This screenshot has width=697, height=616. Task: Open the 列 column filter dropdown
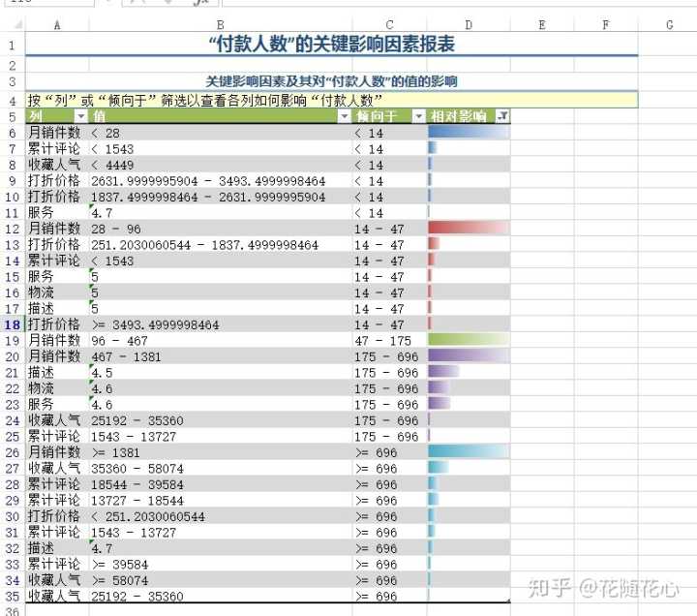tap(81, 116)
